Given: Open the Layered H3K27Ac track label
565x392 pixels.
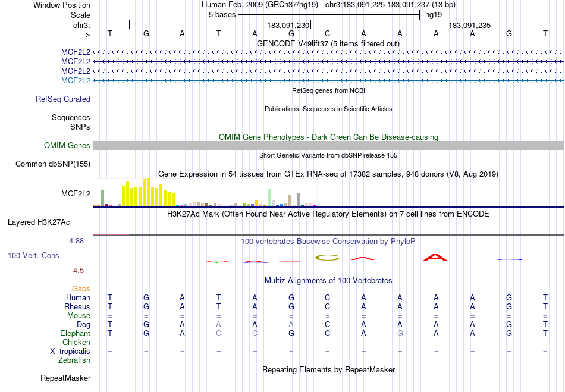Looking at the screenshot, I should 39,222.
